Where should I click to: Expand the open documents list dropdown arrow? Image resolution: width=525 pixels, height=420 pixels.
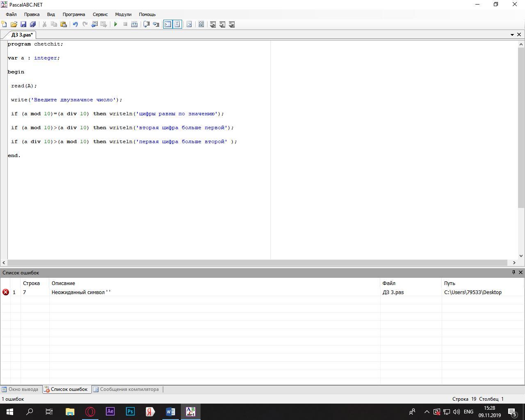pyautogui.click(x=512, y=35)
